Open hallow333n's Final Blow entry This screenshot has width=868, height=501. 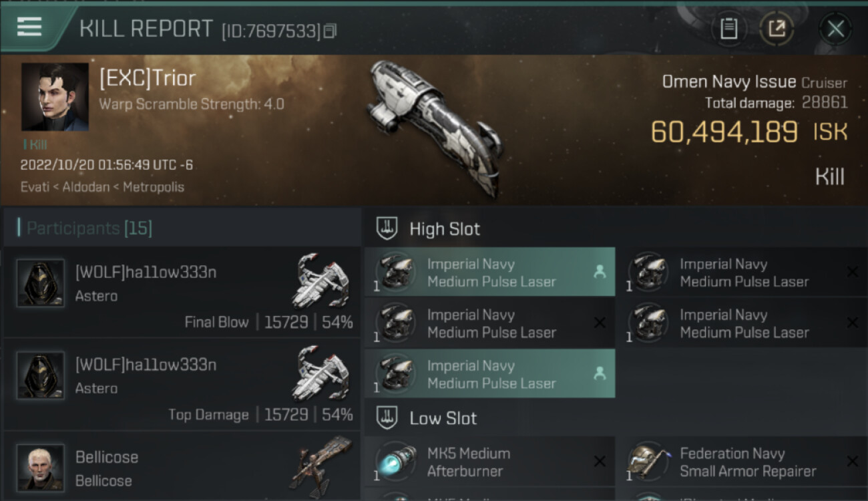coord(182,295)
